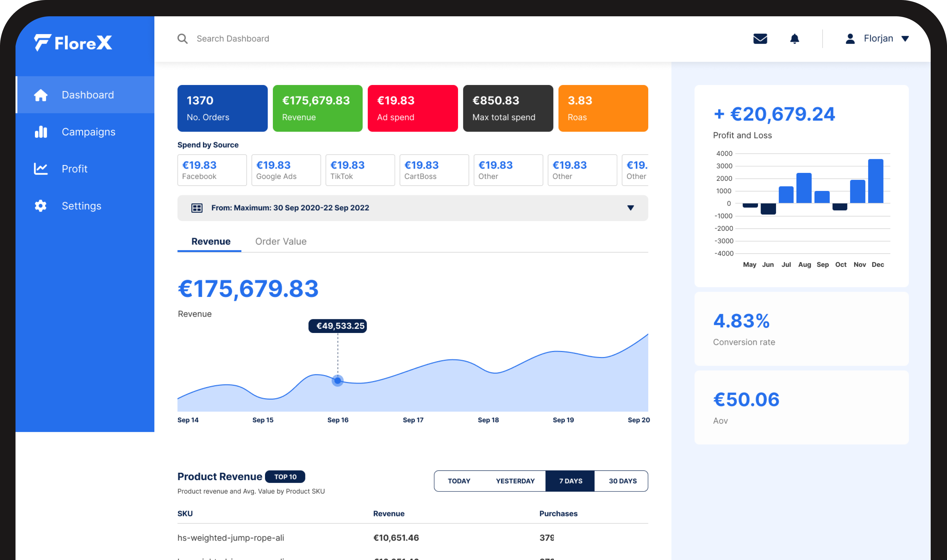947x560 pixels.
Task: Select the TODAY time range
Action: (459, 481)
